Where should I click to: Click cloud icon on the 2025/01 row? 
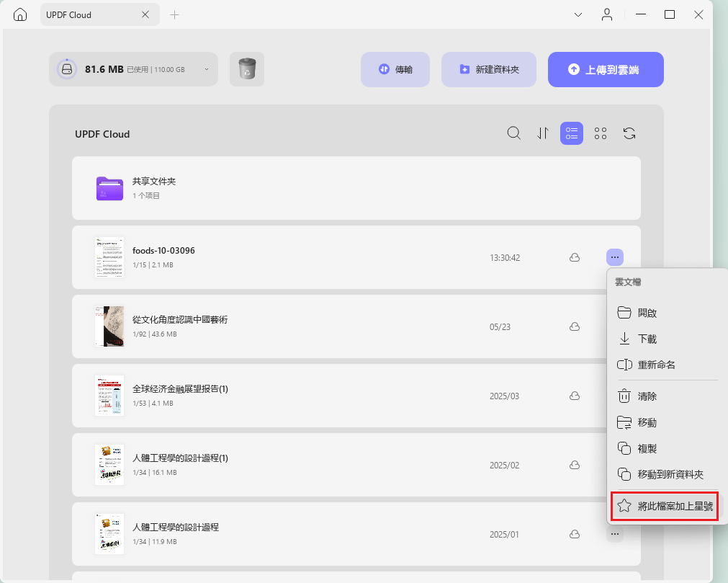[575, 534]
